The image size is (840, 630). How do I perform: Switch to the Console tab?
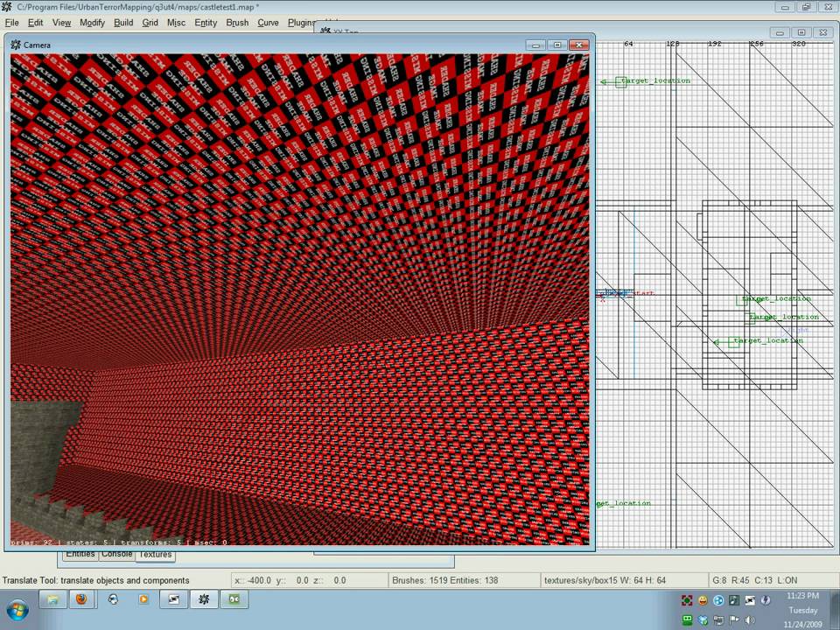pyautogui.click(x=116, y=555)
